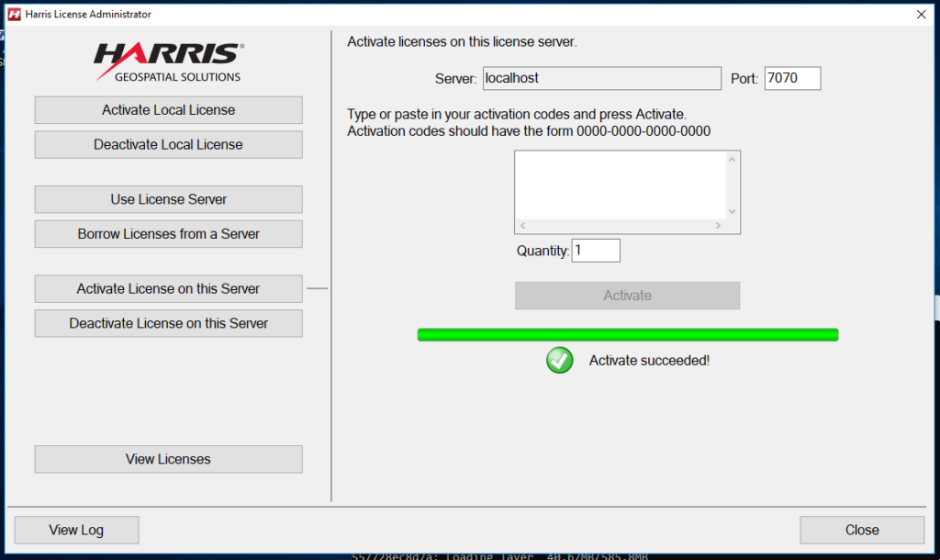This screenshot has width=940, height=560.
Task: Click the 'Quantity:' label
Action: point(543,252)
